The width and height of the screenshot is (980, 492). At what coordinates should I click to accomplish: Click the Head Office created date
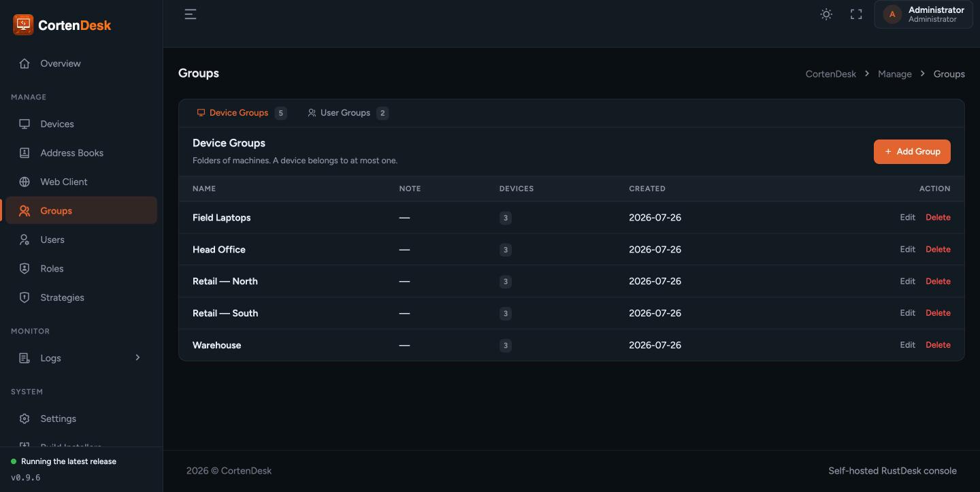point(655,250)
